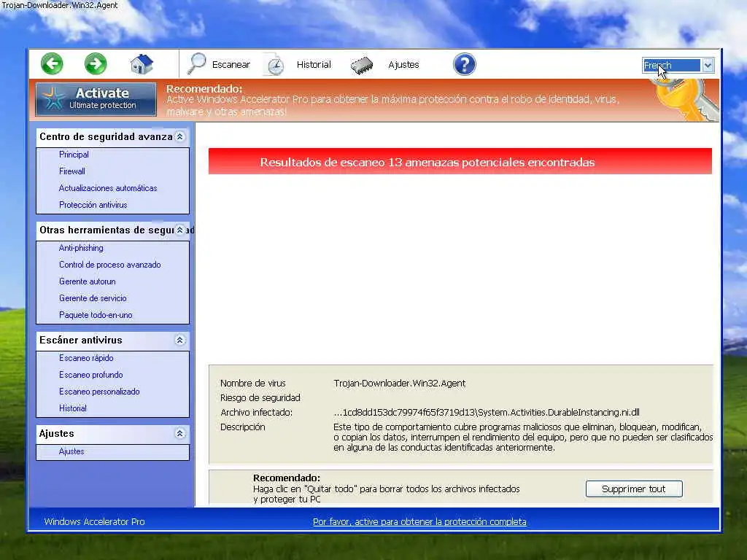Click the Descripción label
This screenshot has width=747, height=560.
coord(242,427)
